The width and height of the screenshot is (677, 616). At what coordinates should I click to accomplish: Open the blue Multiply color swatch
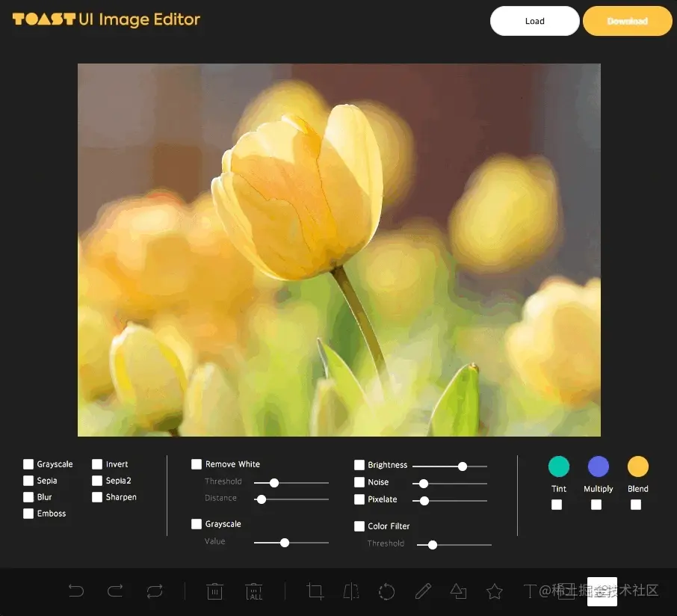pos(599,466)
